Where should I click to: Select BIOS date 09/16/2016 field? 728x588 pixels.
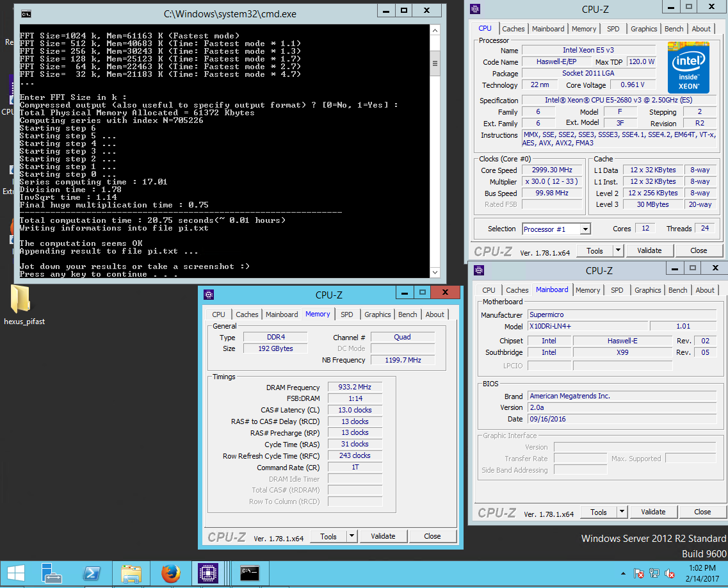[x=622, y=419]
